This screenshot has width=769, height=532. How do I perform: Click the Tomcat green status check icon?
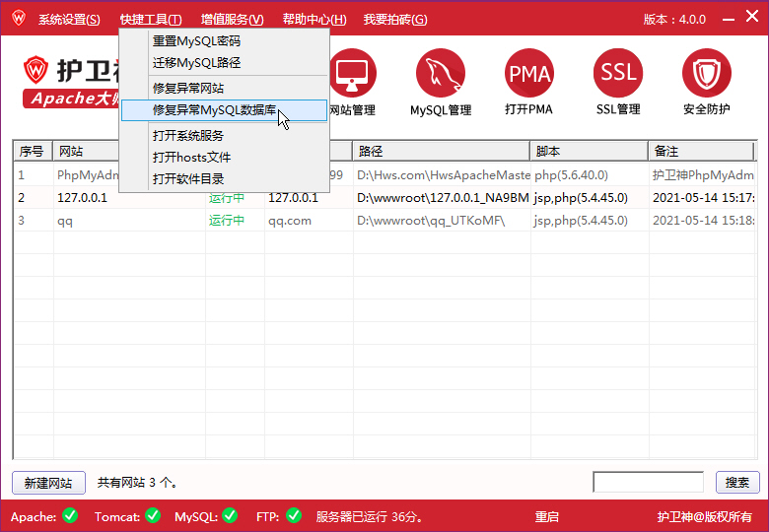(x=153, y=515)
